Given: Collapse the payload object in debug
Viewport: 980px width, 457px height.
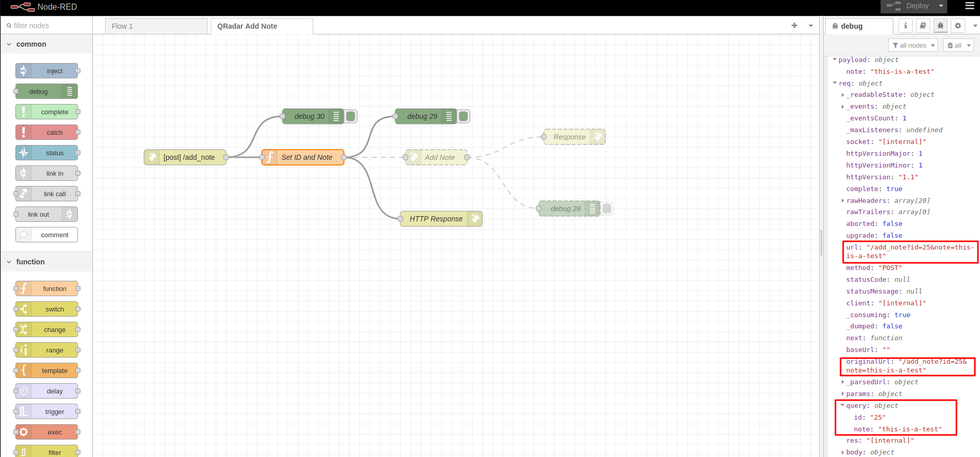Looking at the screenshot, I should pyautogui.click(x=835, y=59).
